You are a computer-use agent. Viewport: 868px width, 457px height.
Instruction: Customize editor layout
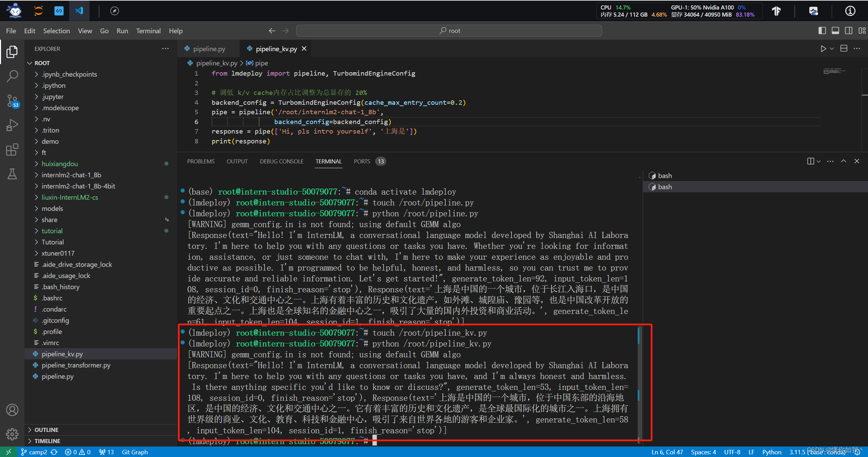[x=862, y=31]
